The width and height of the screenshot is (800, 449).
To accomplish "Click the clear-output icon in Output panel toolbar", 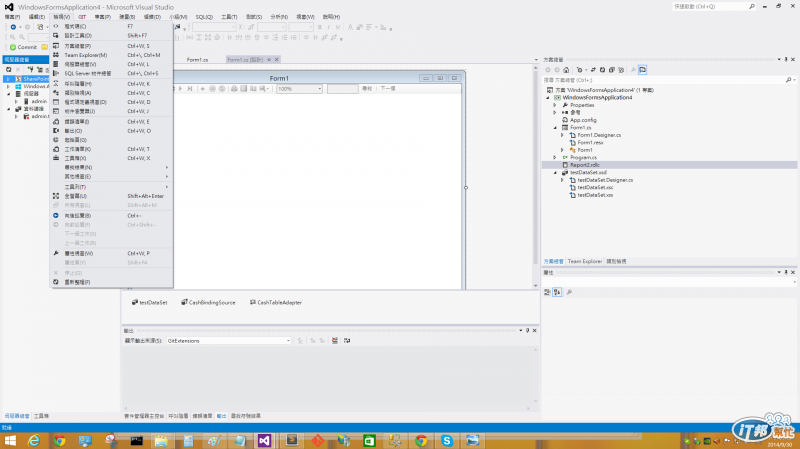I will [335, 340].
